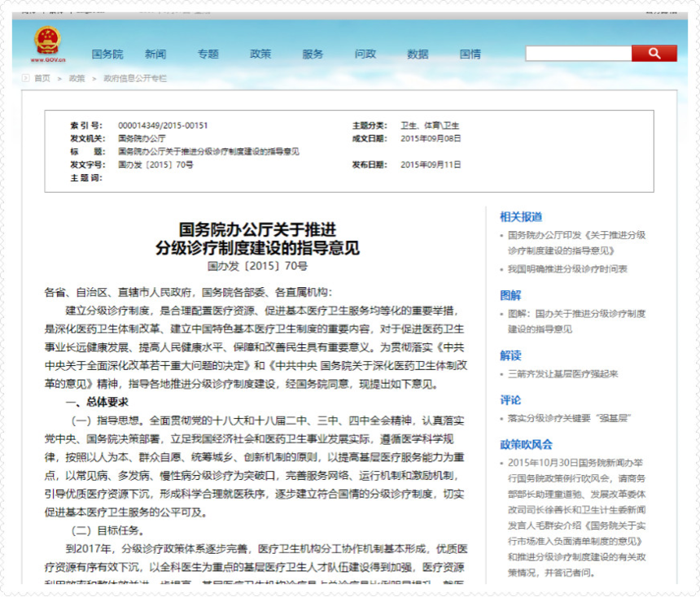Click the red search magnifier button

click(654, 54)
